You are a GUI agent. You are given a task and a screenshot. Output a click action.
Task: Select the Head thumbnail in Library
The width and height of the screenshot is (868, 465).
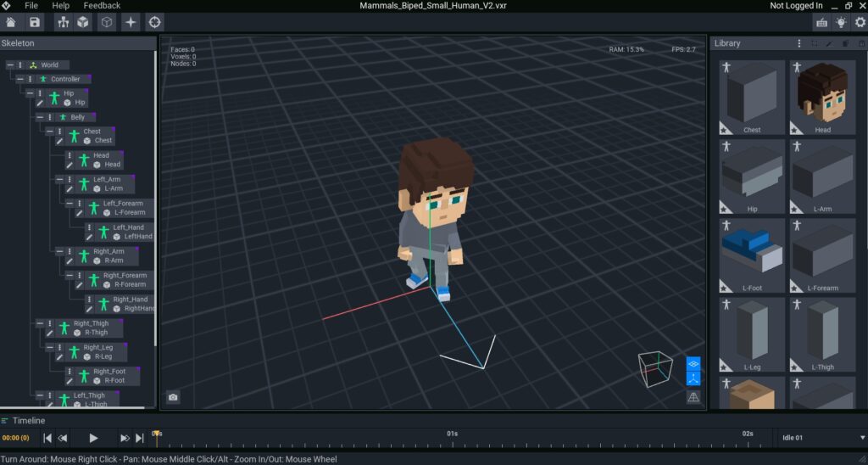(x=822, y=98)
